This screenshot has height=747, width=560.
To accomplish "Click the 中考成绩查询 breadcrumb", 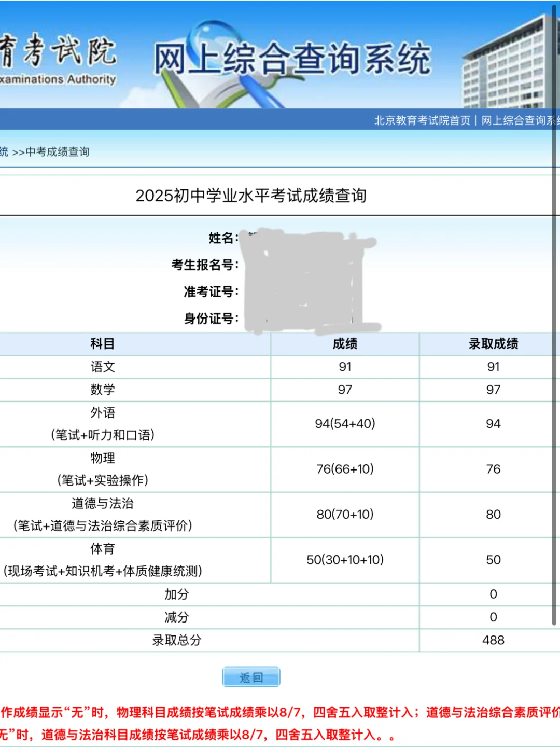I will tap(58, 152).
